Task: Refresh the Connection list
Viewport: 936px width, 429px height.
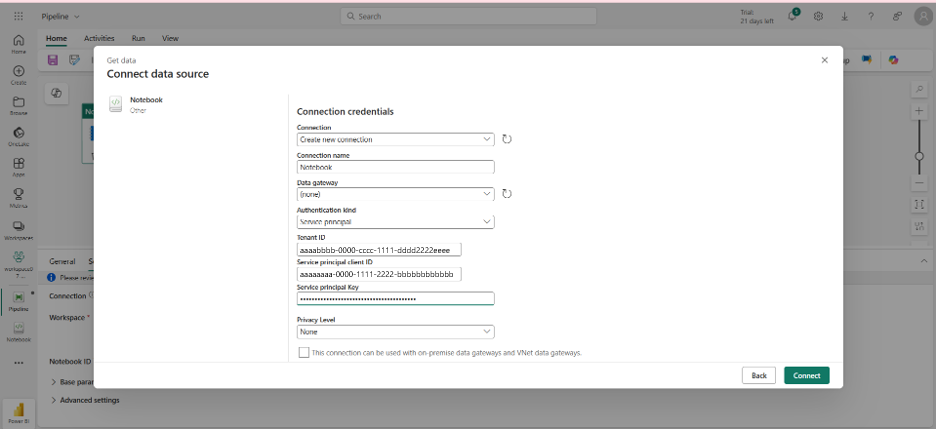Action: tap(507, 139)
